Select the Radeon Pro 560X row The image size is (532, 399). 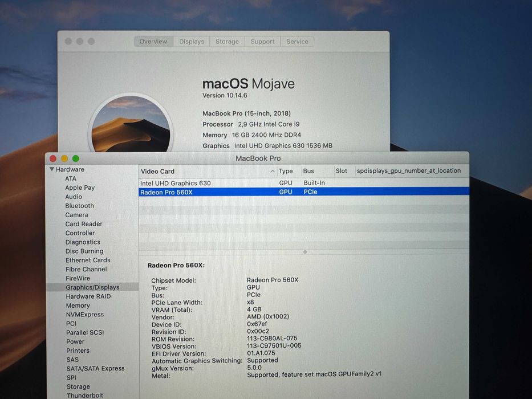[304, 192]
